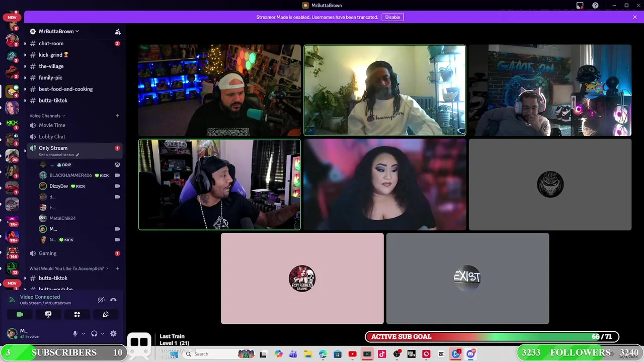The image size is (644, 362).
Task: Dismiss the Streamer Mode banner
Action: click(635, 17)
